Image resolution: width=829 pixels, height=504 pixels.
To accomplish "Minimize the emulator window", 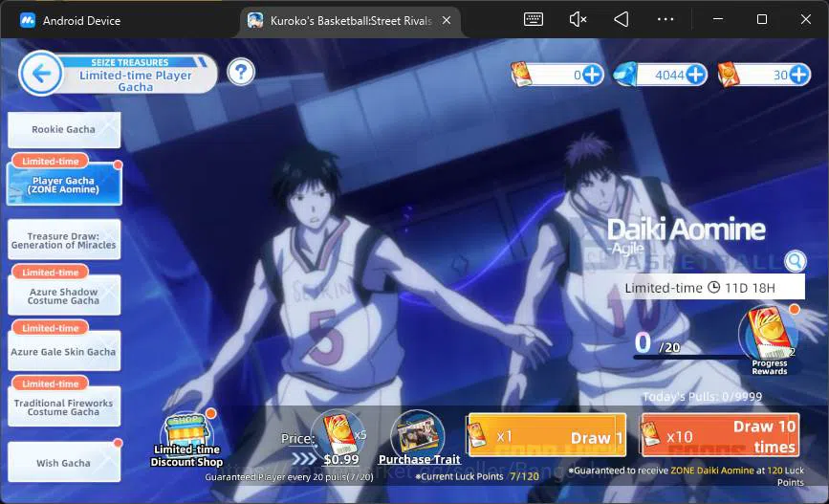I will pyautogui.click(x=717, y=19).
